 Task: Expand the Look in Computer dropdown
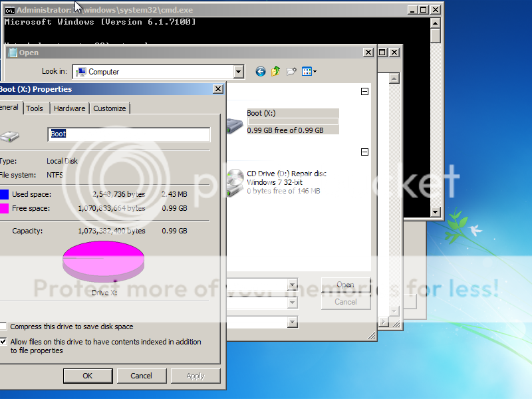point(239,72)
